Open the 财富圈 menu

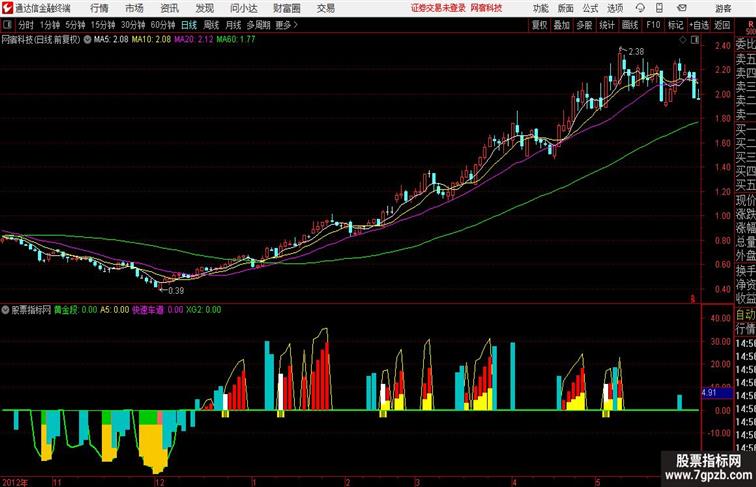(286, 8)
